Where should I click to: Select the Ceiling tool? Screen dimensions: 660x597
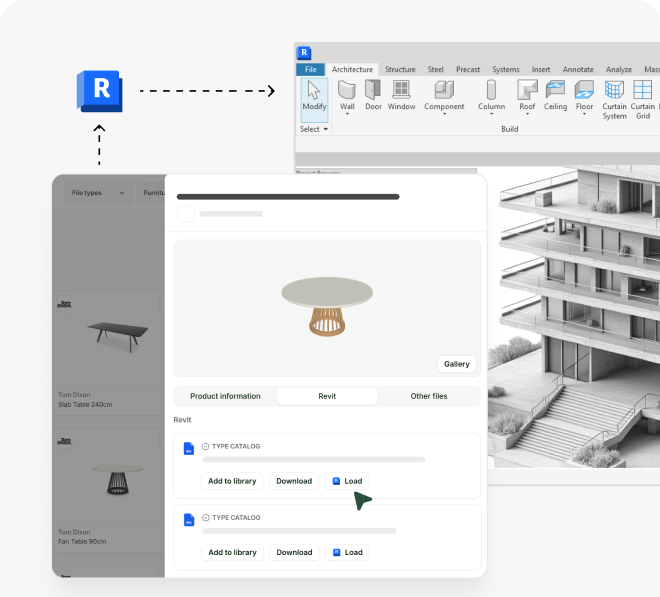coord(555,96)
